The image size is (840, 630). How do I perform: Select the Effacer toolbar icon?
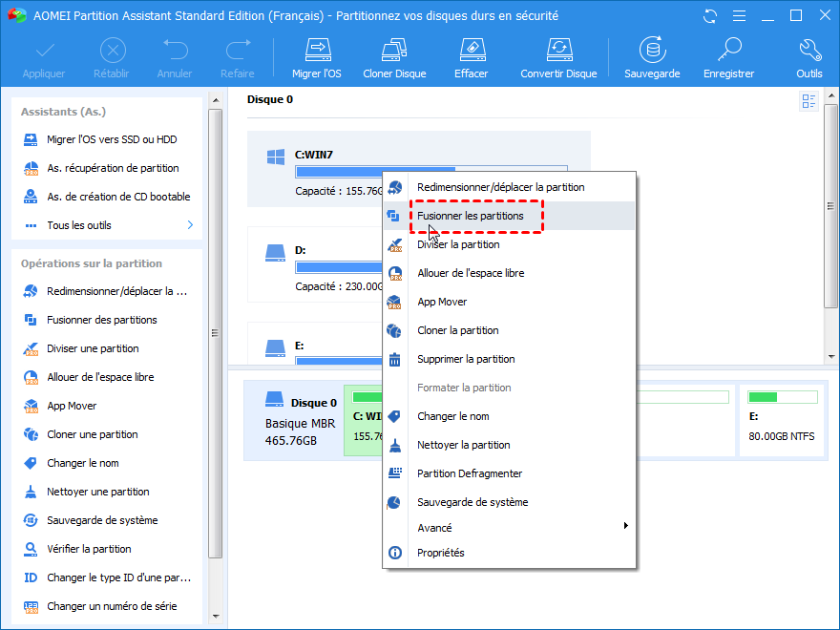pos(472,50)
